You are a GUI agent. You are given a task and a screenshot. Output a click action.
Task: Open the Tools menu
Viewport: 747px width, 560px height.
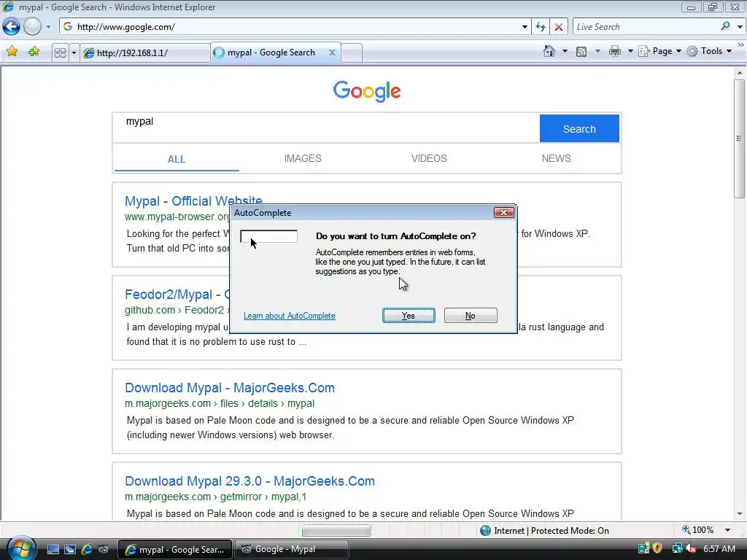pos(709,51)
